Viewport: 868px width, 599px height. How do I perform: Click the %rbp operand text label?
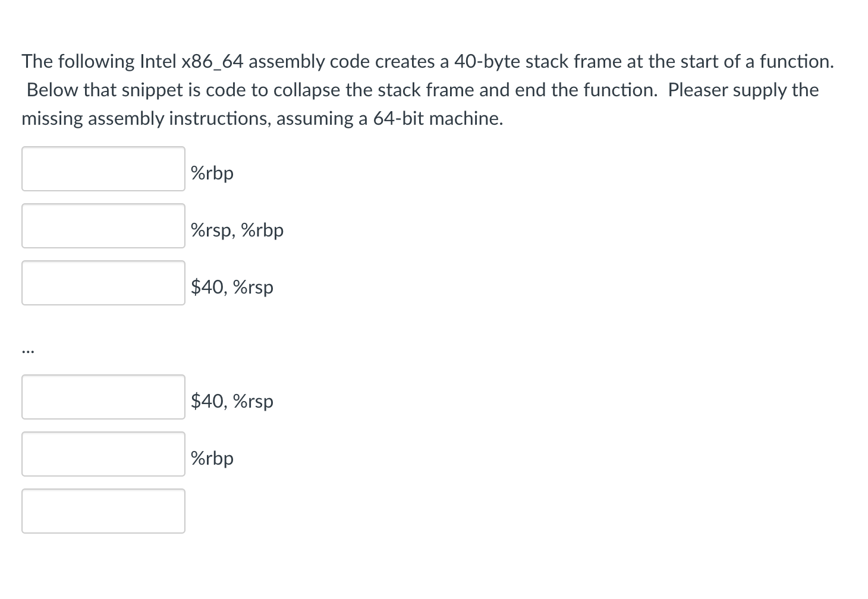pos(211,173)
